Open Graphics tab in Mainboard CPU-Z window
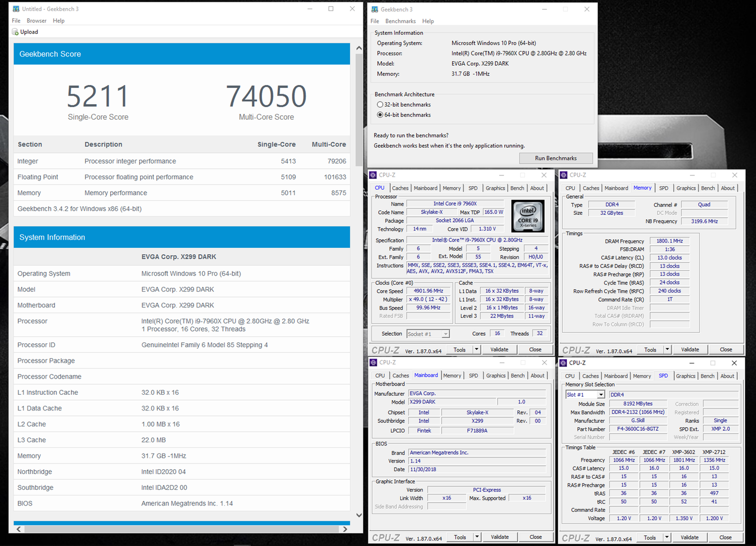Image resolution: width=756 pixels, height=546 pixels. 496,376
